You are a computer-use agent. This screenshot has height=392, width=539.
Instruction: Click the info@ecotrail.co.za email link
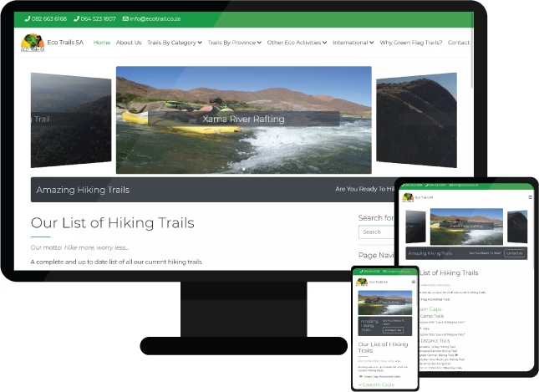tap(155, 18)
